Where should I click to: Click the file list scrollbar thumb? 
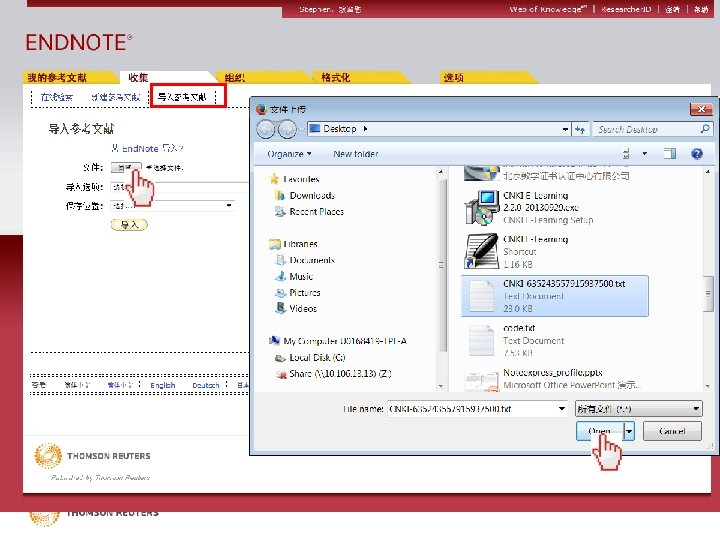(x=708, y=294)
